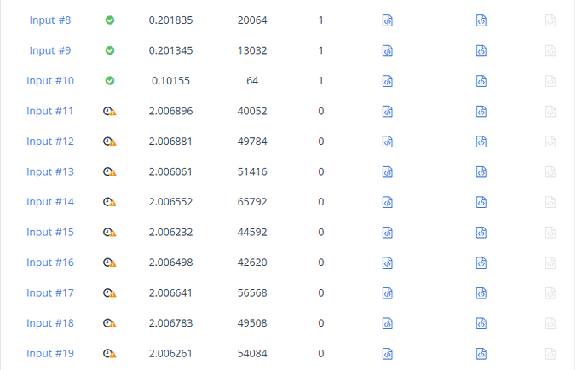
Task: Click second file icon in Input #17 row
Action: [481, 293]
